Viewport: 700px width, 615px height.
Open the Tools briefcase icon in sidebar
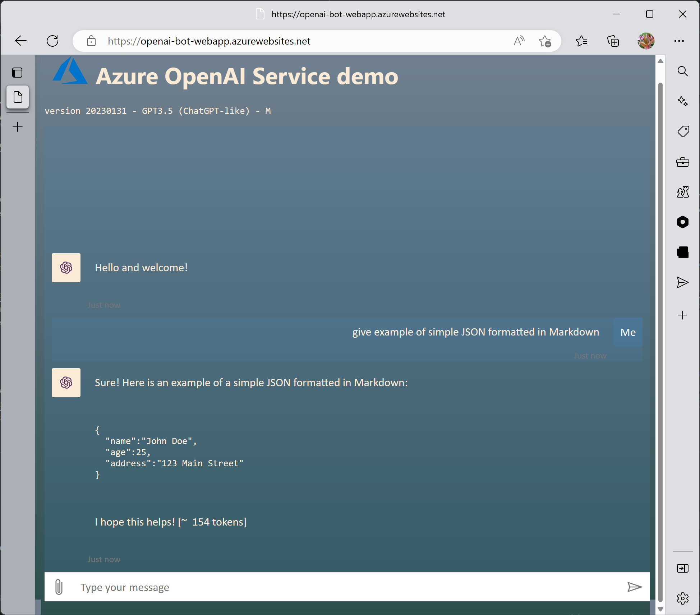[x=682, y=162]
